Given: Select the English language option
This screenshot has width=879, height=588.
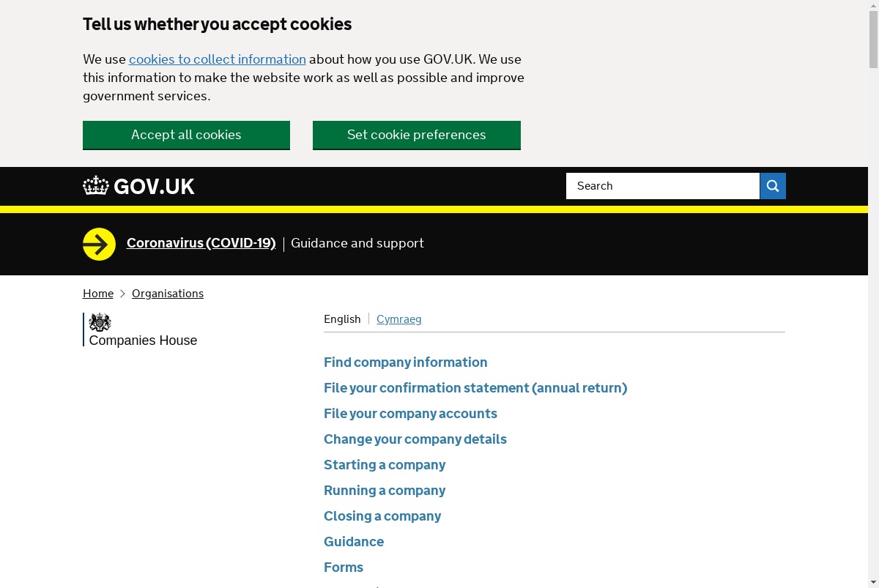Looking at the screenshot, I should pos(342,319).
